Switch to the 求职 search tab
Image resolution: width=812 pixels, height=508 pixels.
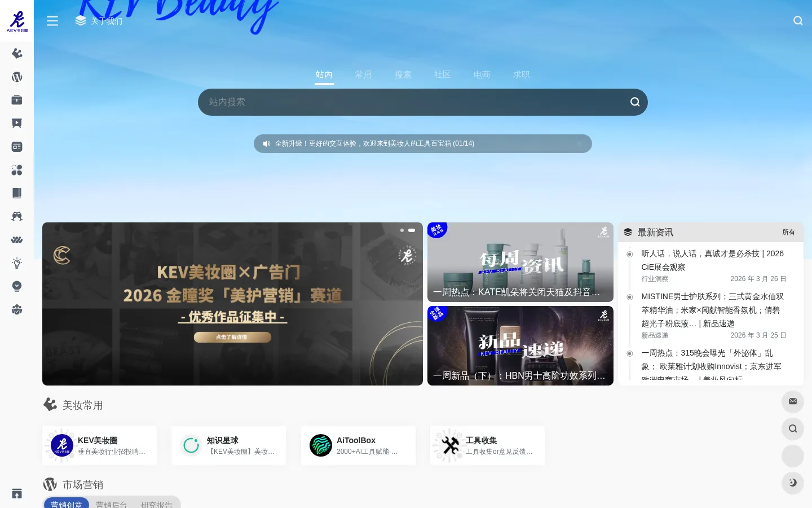pos(522,75)
